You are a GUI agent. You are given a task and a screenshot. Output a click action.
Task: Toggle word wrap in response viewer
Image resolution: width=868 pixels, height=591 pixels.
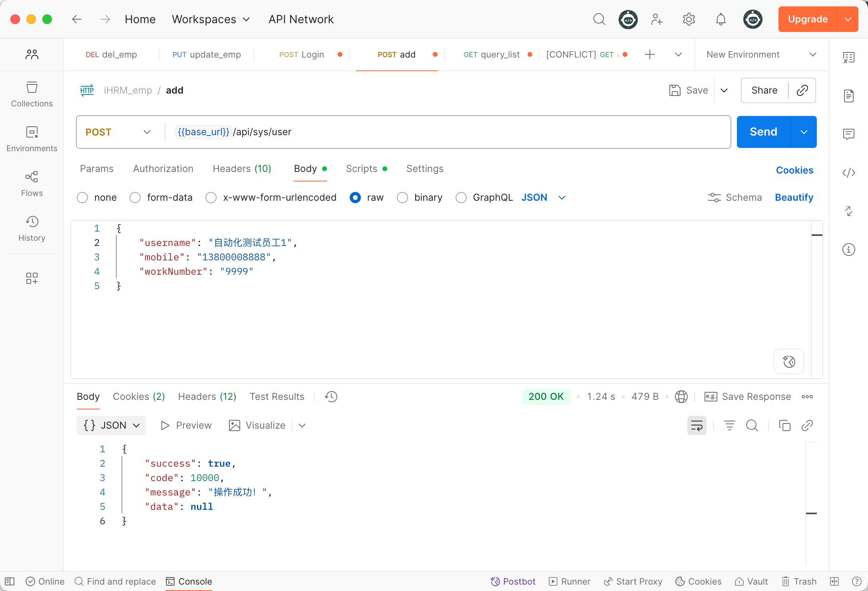coord(697,425)
